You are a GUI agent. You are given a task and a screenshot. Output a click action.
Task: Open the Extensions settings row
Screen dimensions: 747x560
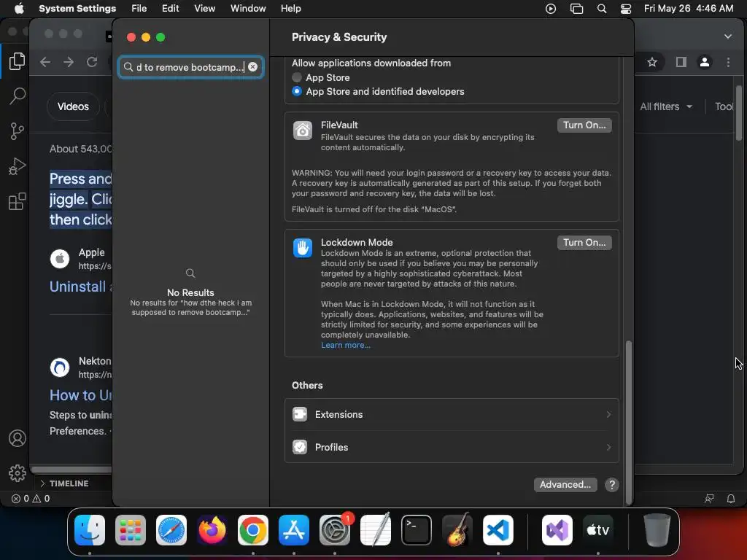[452, 414]
